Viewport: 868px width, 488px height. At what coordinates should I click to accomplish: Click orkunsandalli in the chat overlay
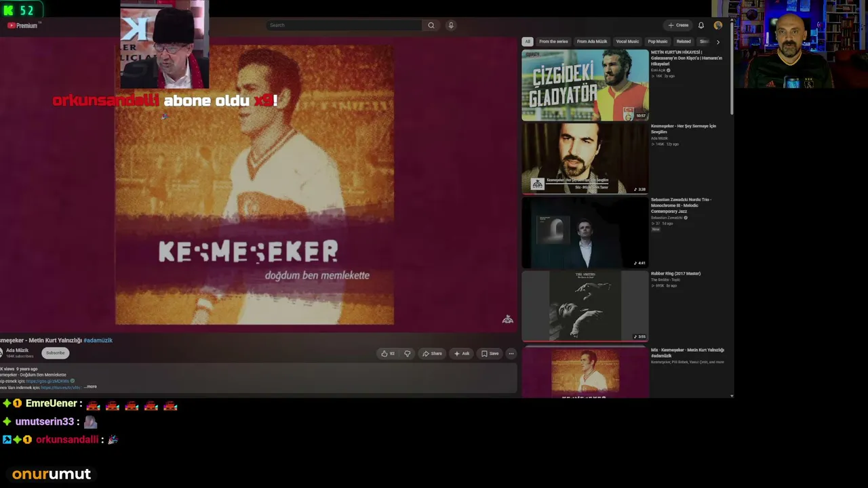(67, 440)
